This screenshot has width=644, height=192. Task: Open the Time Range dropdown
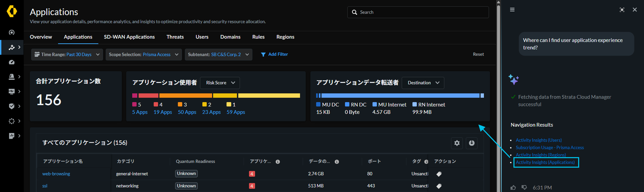(67, 55)
